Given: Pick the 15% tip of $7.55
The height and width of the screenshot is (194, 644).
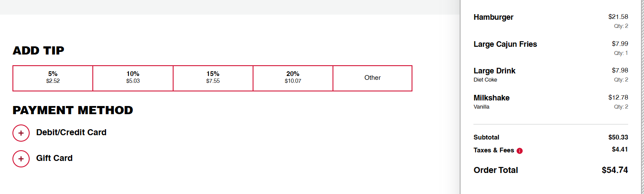Looking at the screenshot, I should (213, 78).
